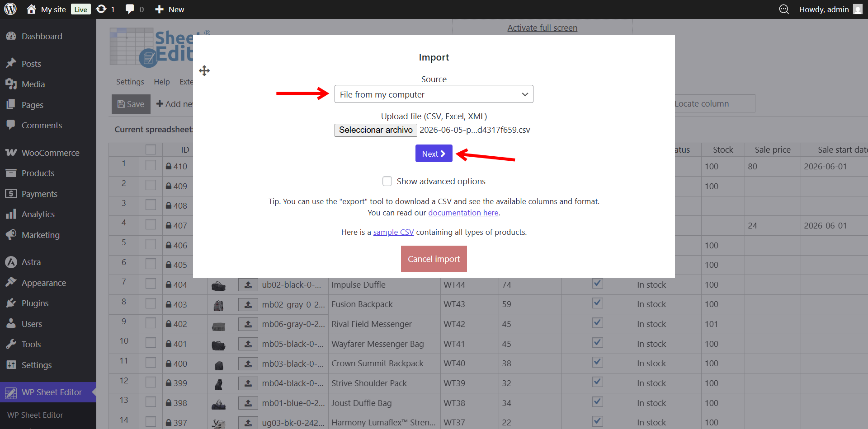Click the Wayfarer Messenger Bag cell
Viewport: 868px width, 429px height.
pyautogui.click(x=384, y=344)
